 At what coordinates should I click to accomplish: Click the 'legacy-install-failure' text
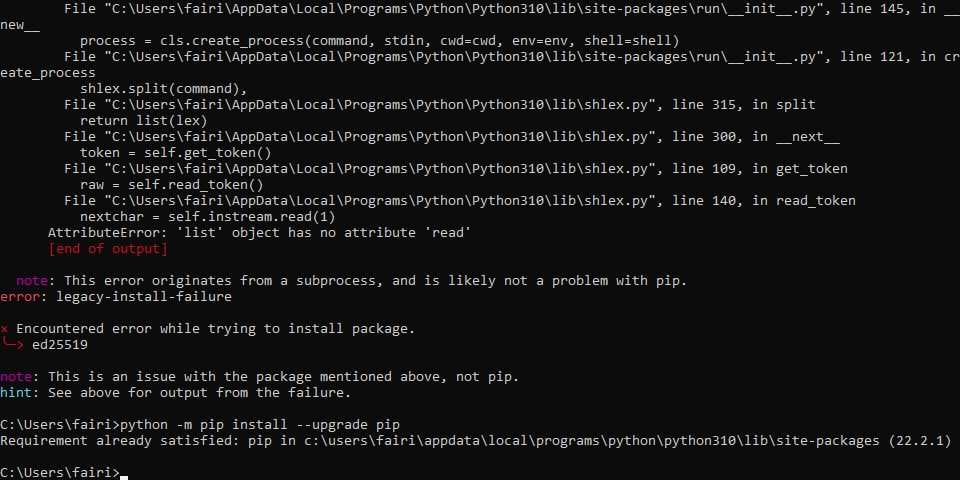click(144, 297)
